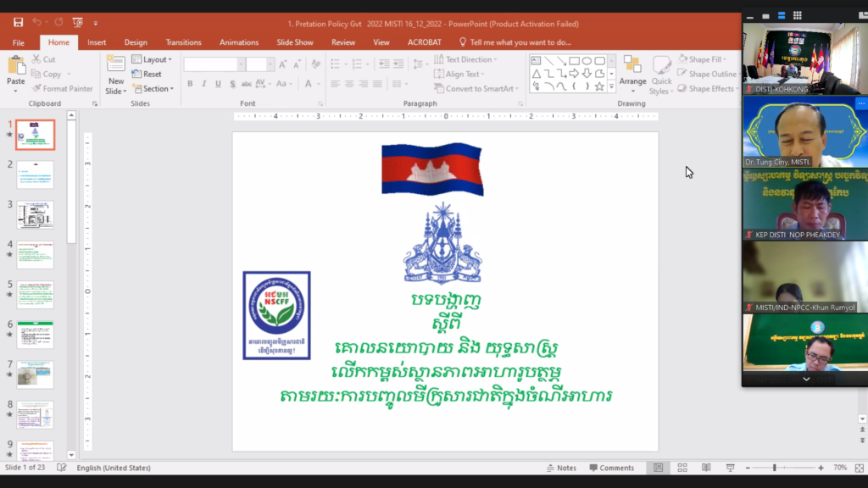Image resolution: width=868 pixels, height=488 pixels.
Task: Click the zoom slider in status bar
Action: pyautogui.click(x=774, y=468)
